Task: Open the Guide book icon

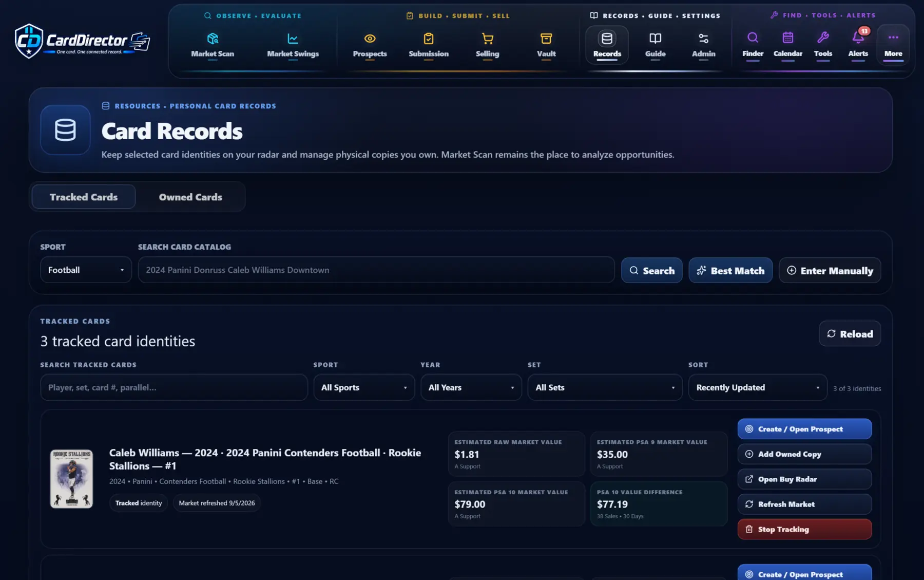Action: click(x=655, y=39)
